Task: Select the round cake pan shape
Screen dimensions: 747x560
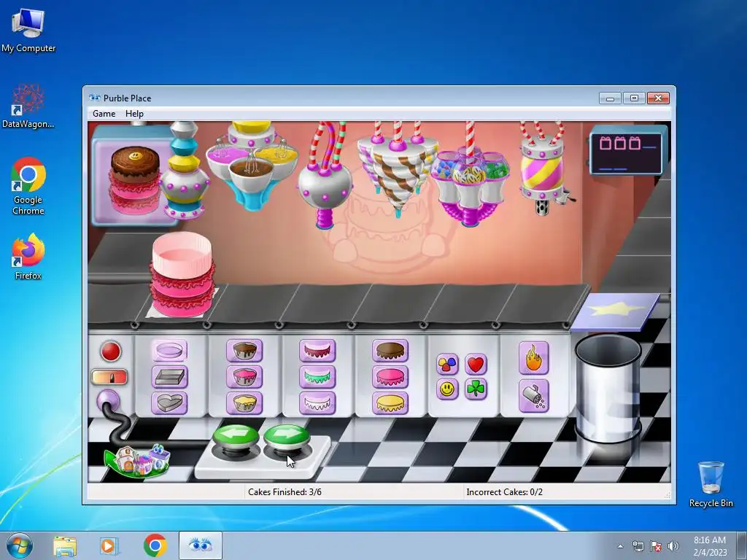Action: [x=169, y=351]
